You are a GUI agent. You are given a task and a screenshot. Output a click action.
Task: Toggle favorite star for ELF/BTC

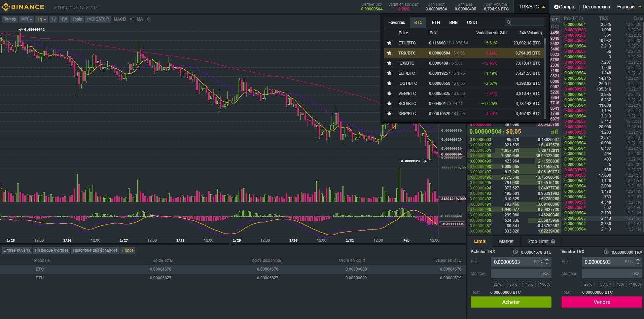pos(389,73)
